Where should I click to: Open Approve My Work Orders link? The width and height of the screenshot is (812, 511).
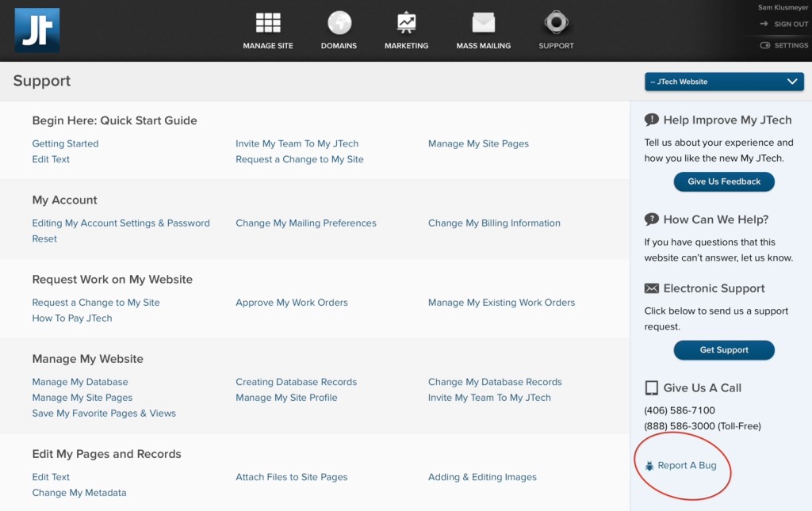tap(292, 303)
